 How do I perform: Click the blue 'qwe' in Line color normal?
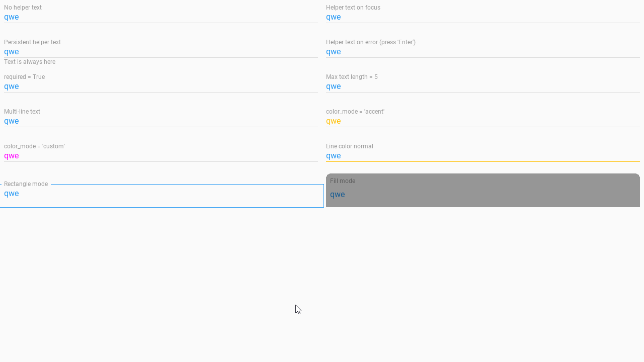tap(333, 155)
